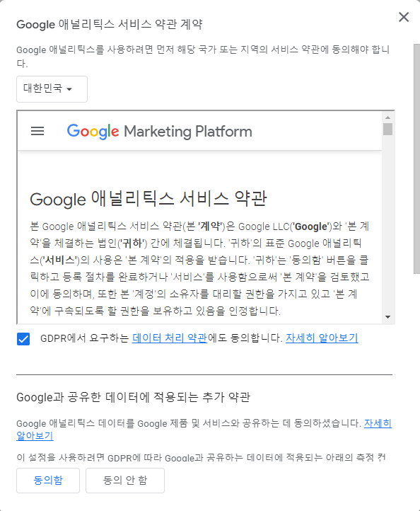Open the 데이터 처리 약관 link
The image size is (420, 511).
170,338
